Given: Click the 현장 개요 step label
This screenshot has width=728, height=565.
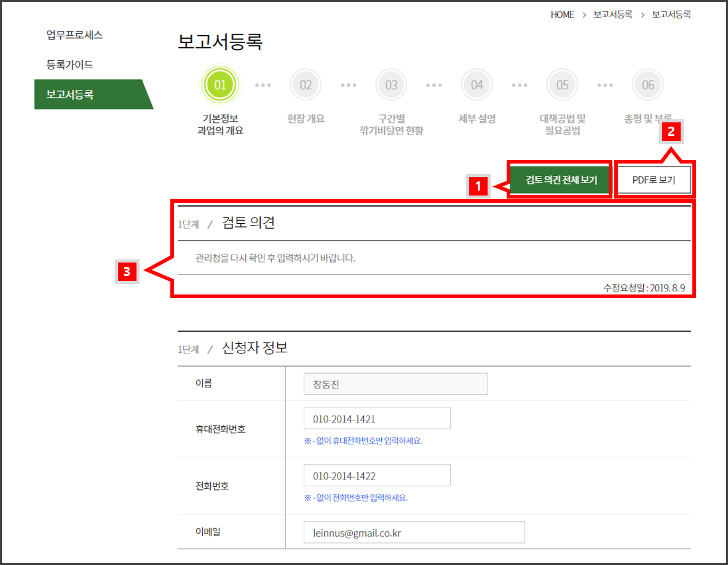Looking at the screenshot, I should (x=306, y=119).
